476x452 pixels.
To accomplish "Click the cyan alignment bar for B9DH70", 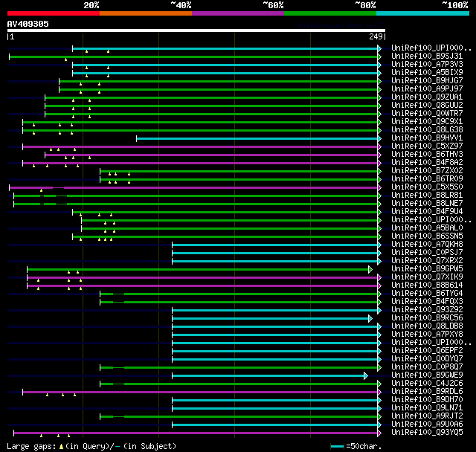I will 275,400.
